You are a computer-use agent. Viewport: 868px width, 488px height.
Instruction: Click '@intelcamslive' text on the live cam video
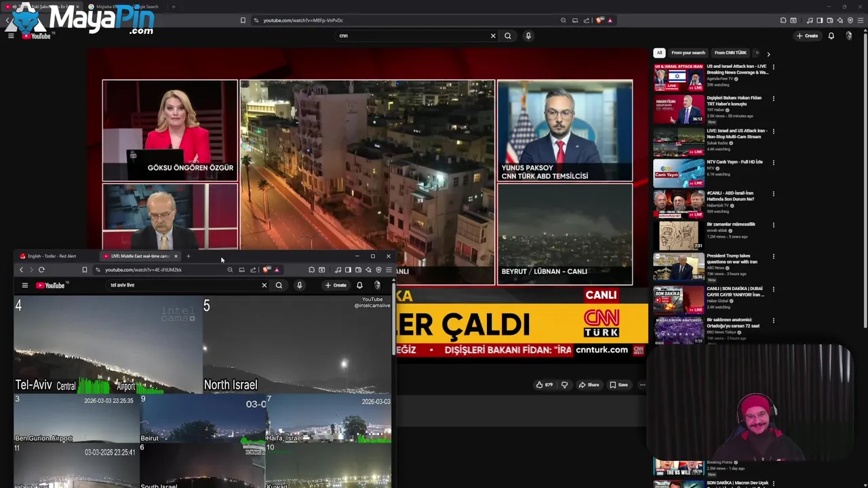pyautogui.click(x=372, y=306)
